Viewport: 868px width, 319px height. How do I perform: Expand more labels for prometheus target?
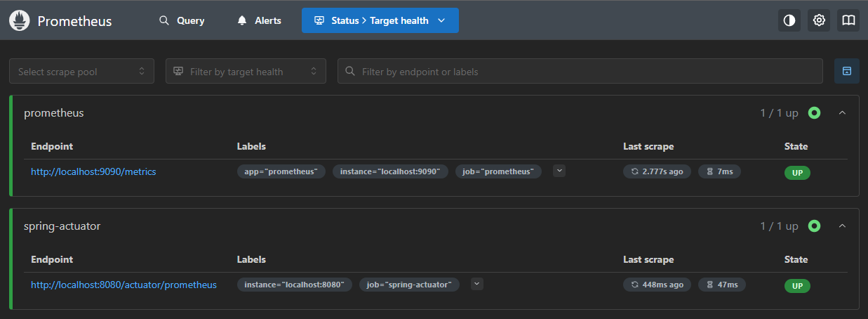point(559,171)
